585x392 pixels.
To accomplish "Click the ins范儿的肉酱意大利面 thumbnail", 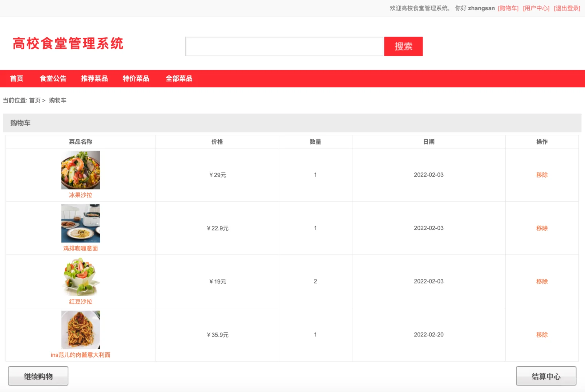I will [x=80, y=329].
